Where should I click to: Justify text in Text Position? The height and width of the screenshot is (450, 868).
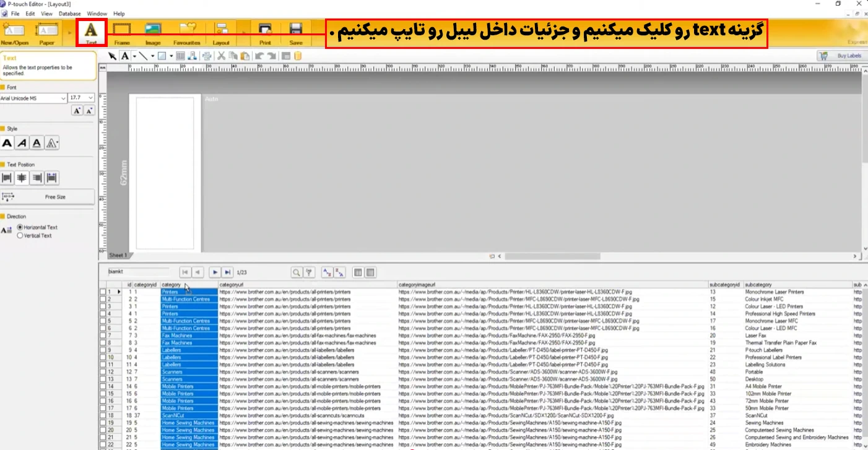[52, 178]
